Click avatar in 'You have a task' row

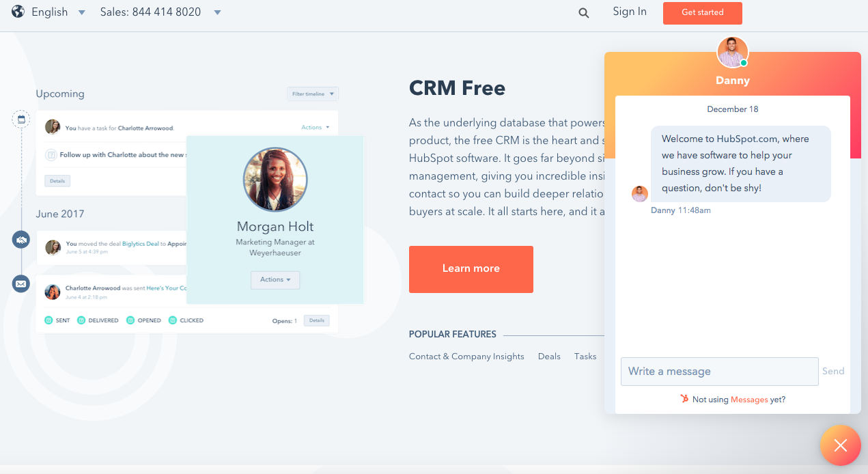pyautogui.click(x=53, y=127)
